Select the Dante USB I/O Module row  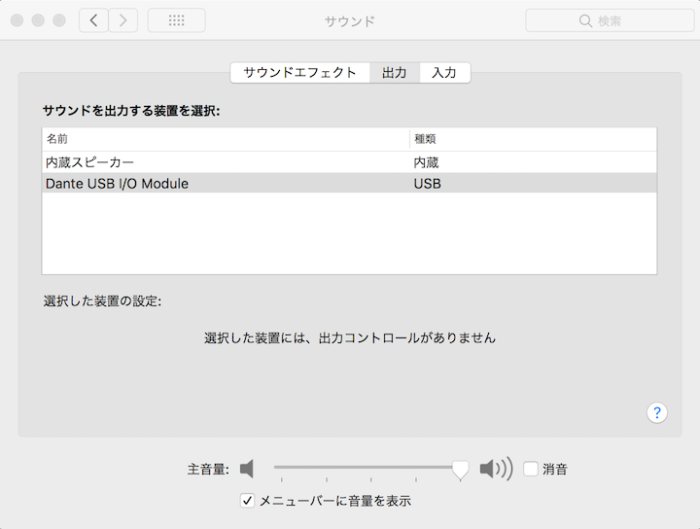(x=117, y=184)
